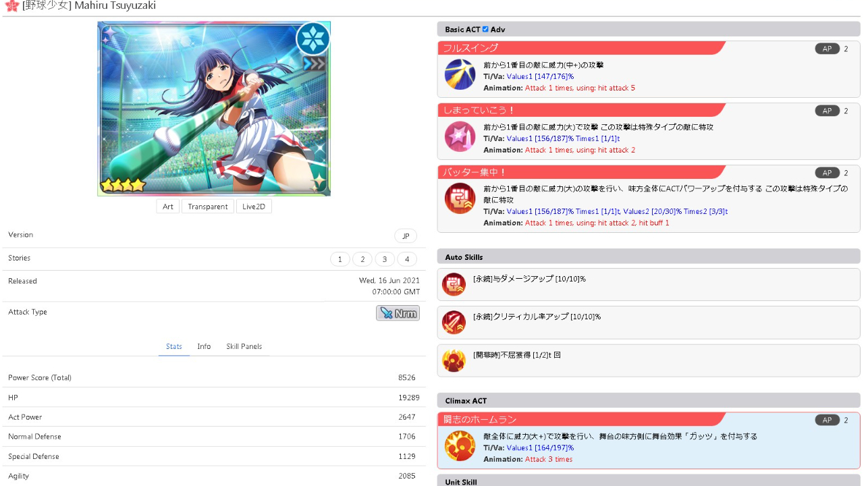Select the Stats tab
This screenshot has width=868, height=486.
(x=174, y=346)
